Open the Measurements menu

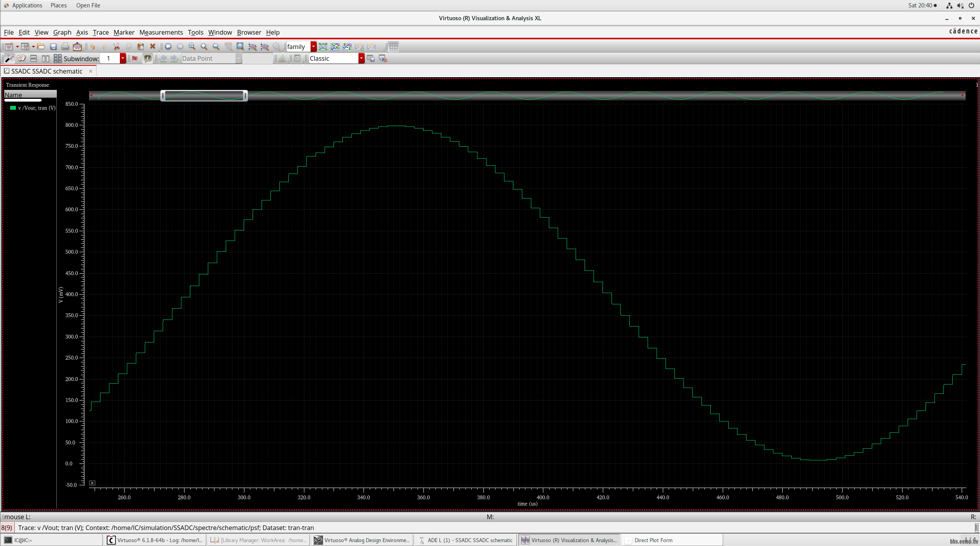(161, 32)
